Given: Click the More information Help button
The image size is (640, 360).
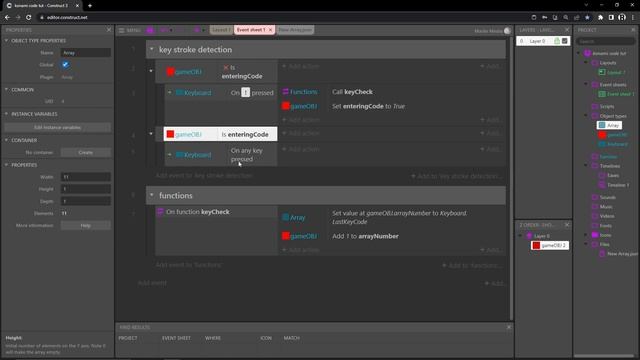Looking at the screenshot, I should (86, 225).
